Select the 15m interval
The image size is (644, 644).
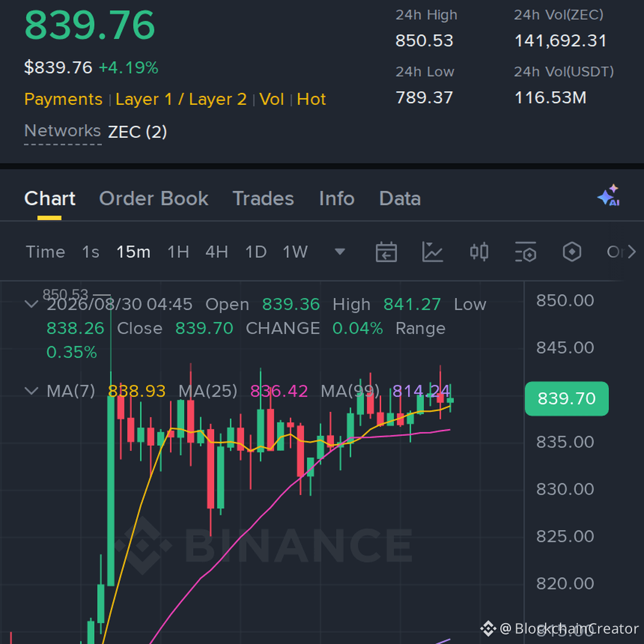134,252
